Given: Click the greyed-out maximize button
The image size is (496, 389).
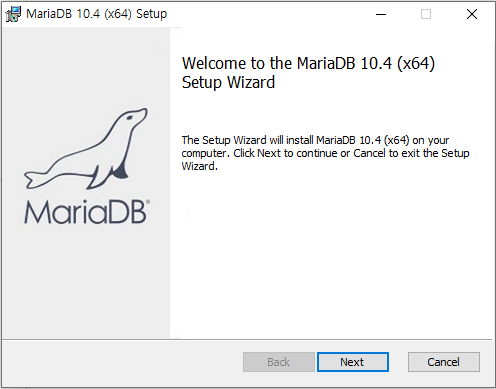Looking at the screenshot, I should (426, 14).
